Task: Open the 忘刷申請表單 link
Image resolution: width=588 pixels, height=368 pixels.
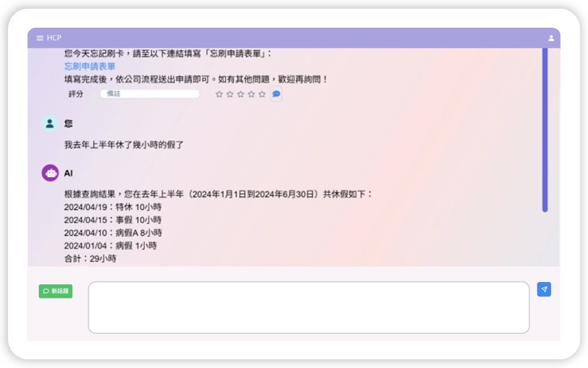Action: (x=89, y=67)
